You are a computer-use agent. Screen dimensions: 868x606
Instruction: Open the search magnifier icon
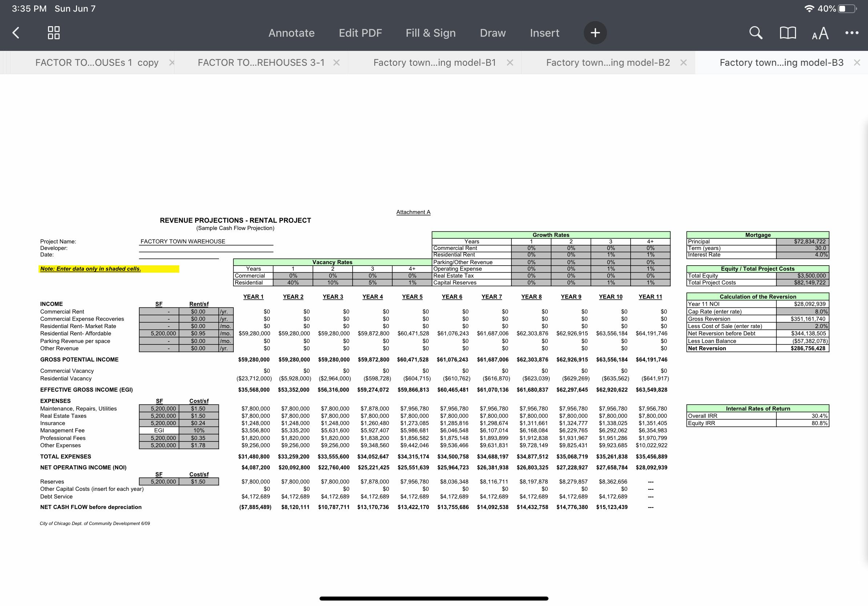pos(755,33)
